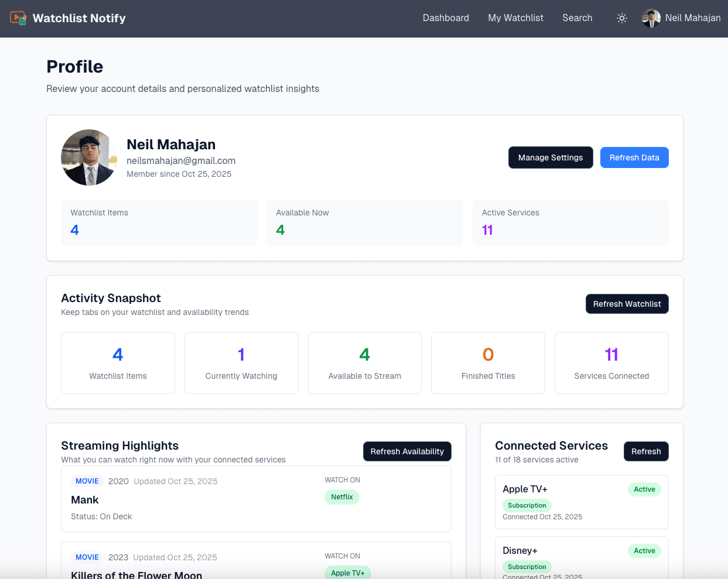
Task: Click the Services Connected stat card
Action: click(611, 363)
